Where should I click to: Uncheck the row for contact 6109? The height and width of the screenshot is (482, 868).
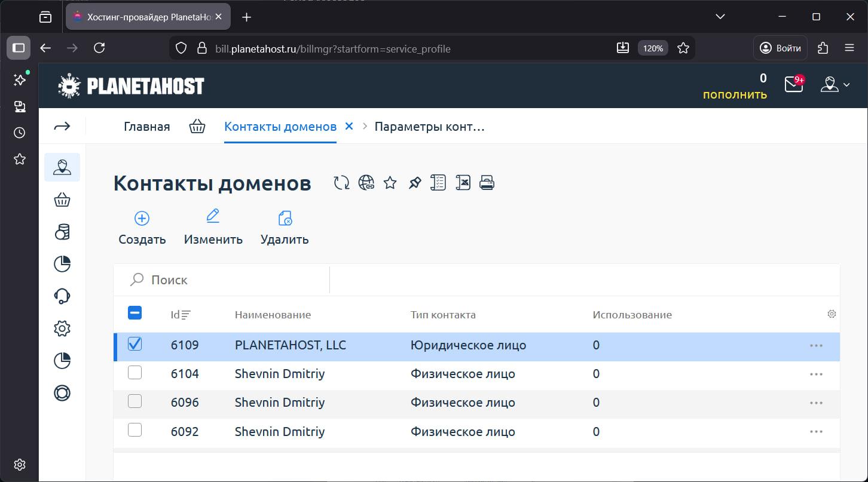(x=135, y=344)
